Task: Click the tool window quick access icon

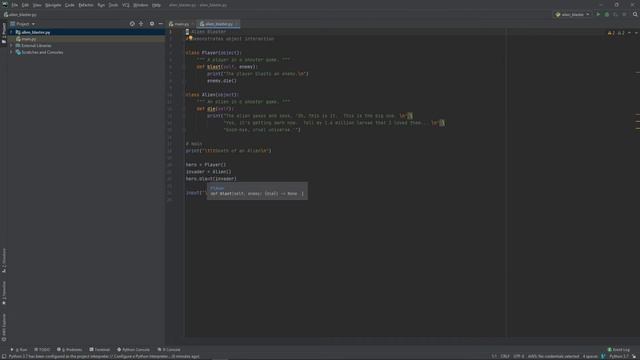Action: click(x=4, y=356)
